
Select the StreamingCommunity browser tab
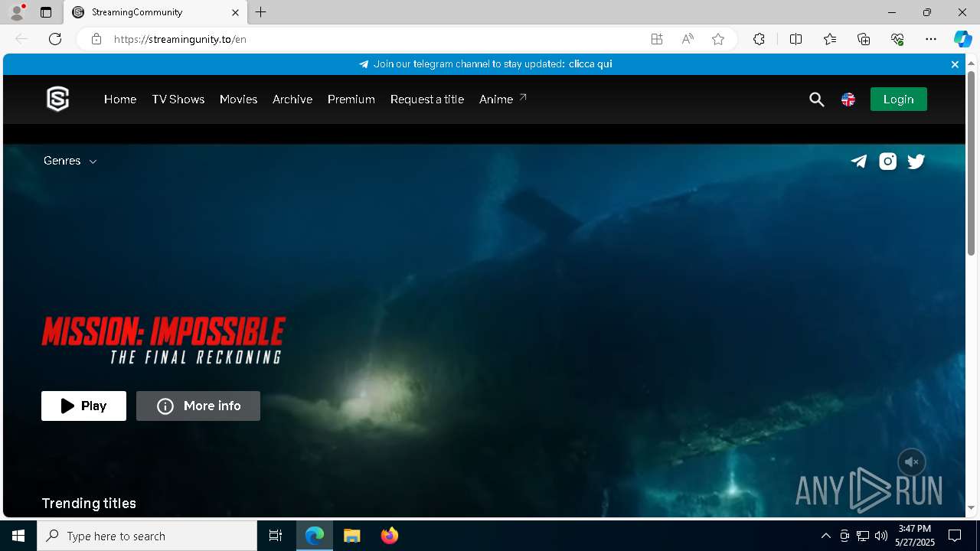(x=155, y=12)
